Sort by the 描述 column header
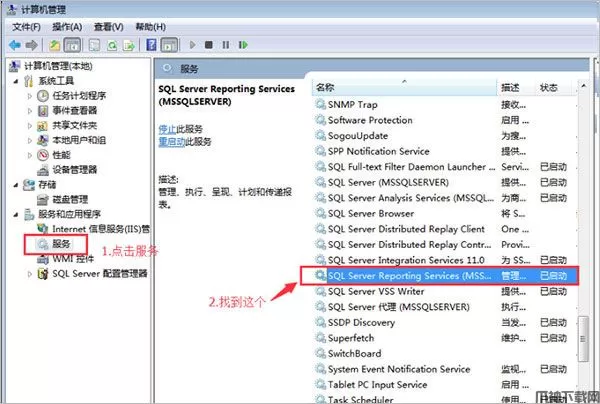The height and width of the screenshot is (404, 600). [516, 87]
